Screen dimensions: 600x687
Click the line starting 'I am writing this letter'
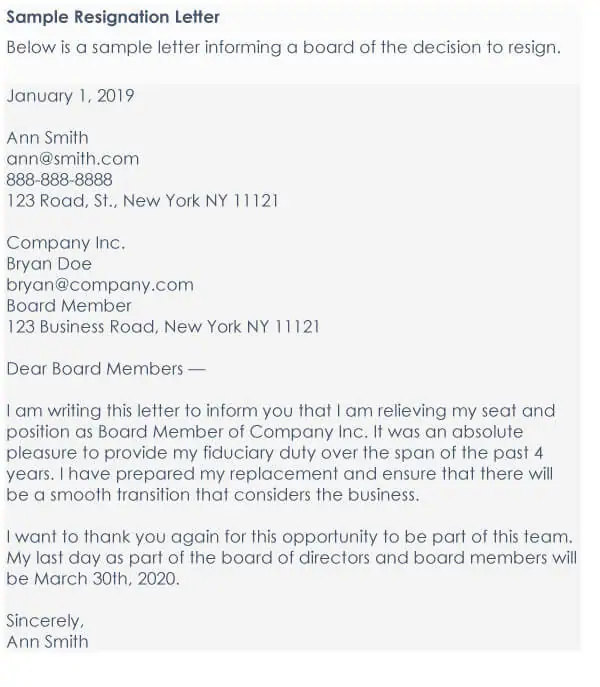point(281,411)
